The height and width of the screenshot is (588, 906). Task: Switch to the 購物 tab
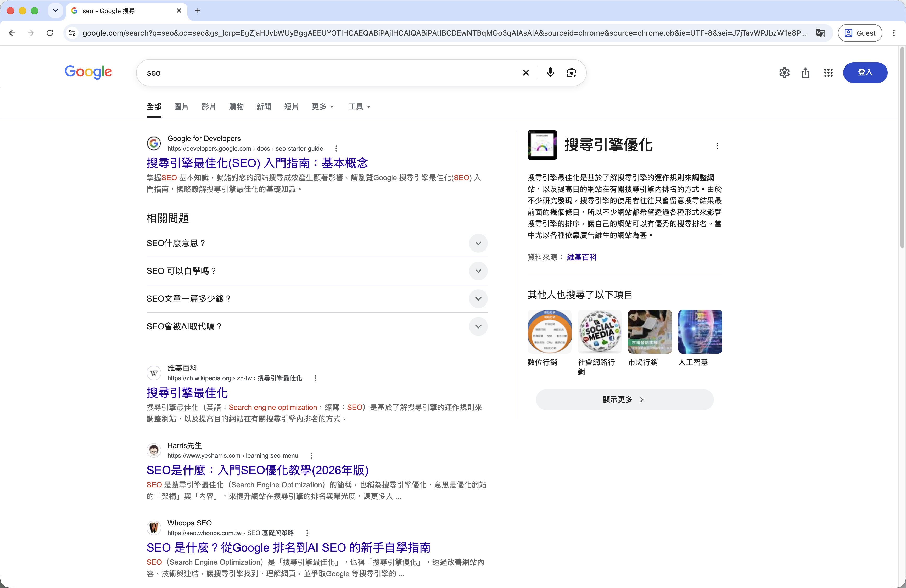click(x=236, y=106)
